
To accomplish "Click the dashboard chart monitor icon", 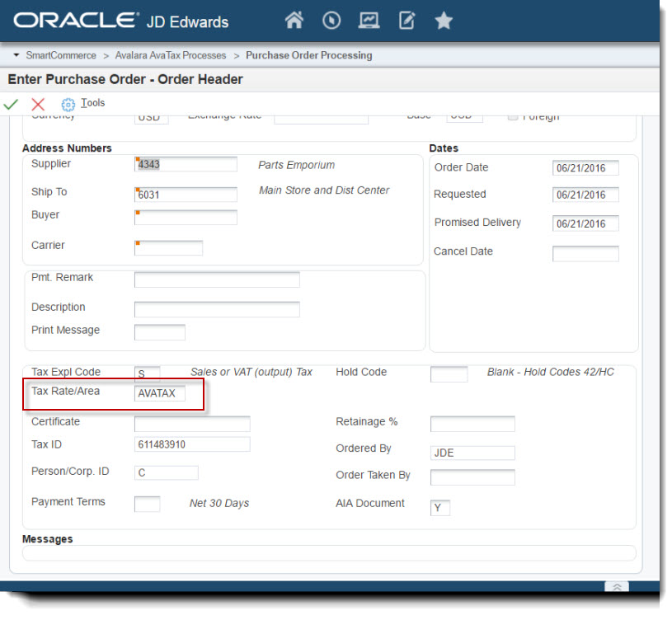I will (x=369, y=21).
